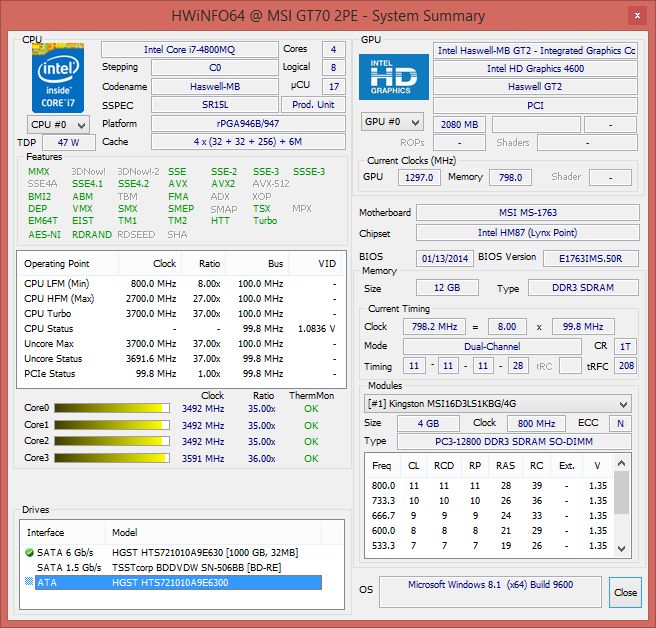Screen dimensions: 656x628
Task: Click the CPU Status 1.0836 V value
Action: click(x=316, y=329)
